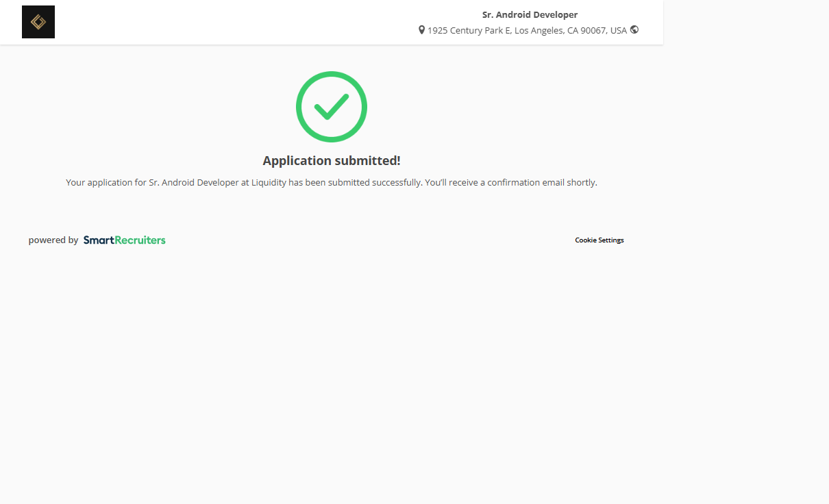Click "Your application" at message start
The width and height of the screenshot is (829, 504).
tap(95, 183)
